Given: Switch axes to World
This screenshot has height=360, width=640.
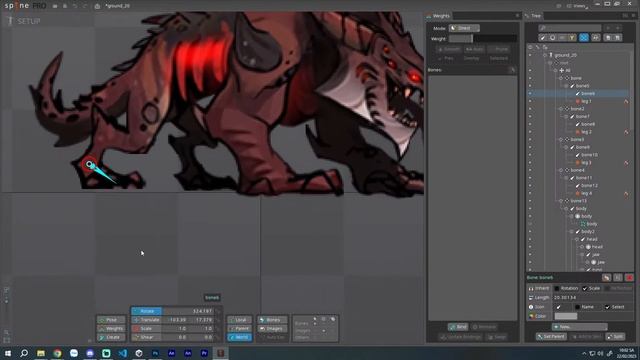Looking at the screenshot, I should [x=240, y=337].
